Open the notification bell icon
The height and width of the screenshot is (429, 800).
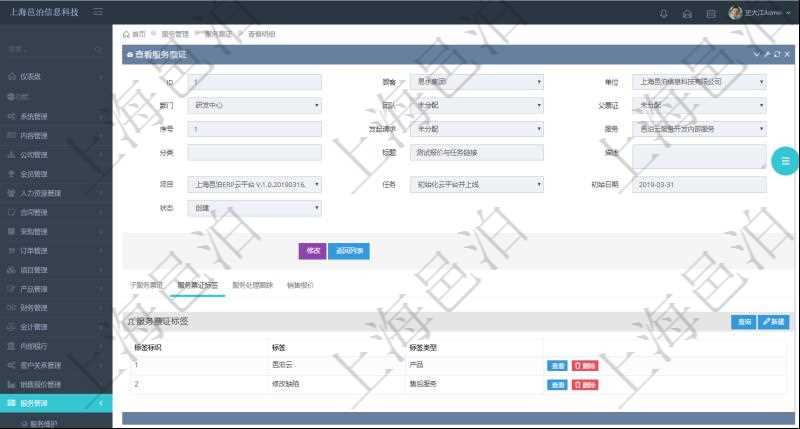(x=664, y=13)
